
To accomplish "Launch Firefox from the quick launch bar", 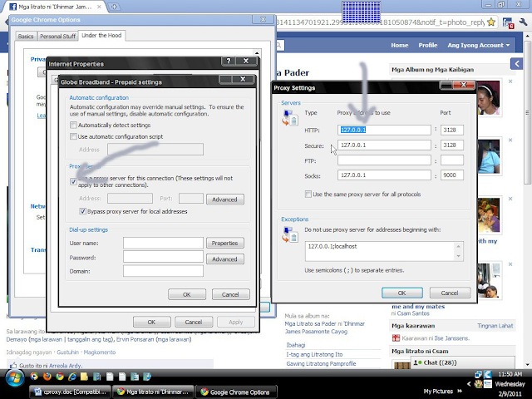I will coord(47,377).
